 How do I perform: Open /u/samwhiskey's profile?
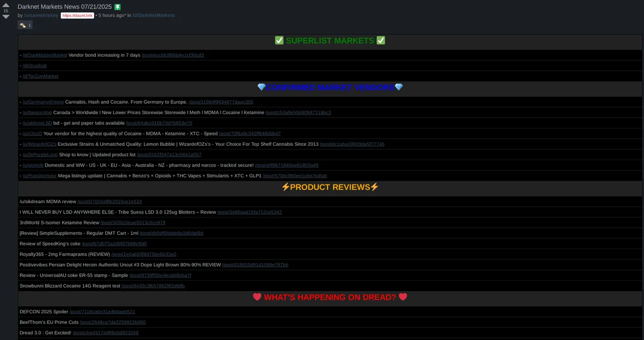(41, 15)
